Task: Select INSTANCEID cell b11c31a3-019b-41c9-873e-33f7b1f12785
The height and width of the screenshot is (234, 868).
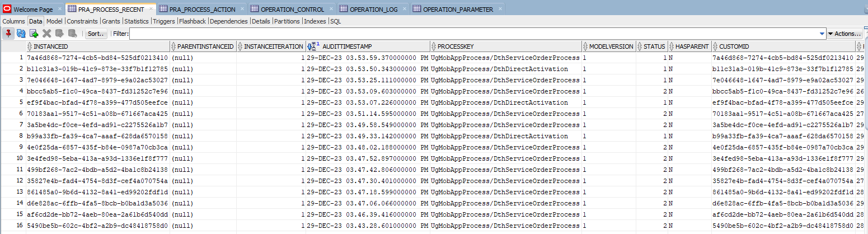Action: [x=97, y=69]
